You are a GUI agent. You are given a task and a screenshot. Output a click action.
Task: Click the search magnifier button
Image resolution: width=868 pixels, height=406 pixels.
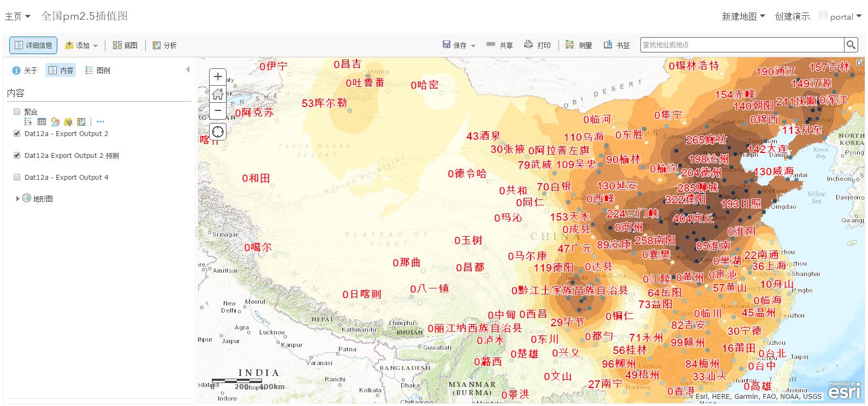tap(851, 45)
